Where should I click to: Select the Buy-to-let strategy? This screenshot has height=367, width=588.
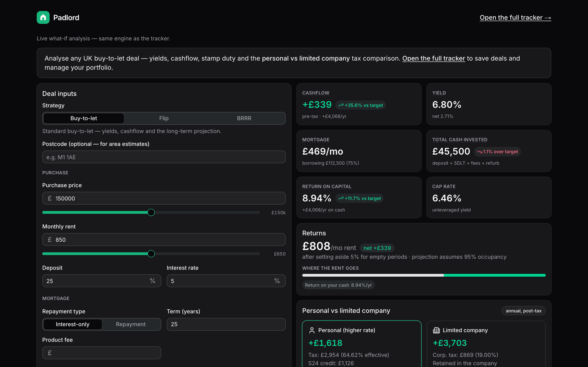84,118
